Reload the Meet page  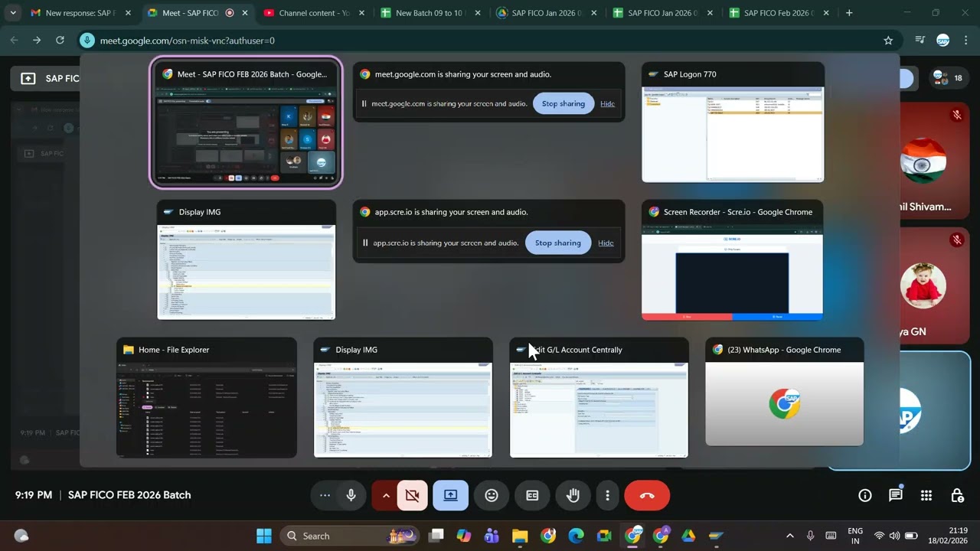(60, 40)
